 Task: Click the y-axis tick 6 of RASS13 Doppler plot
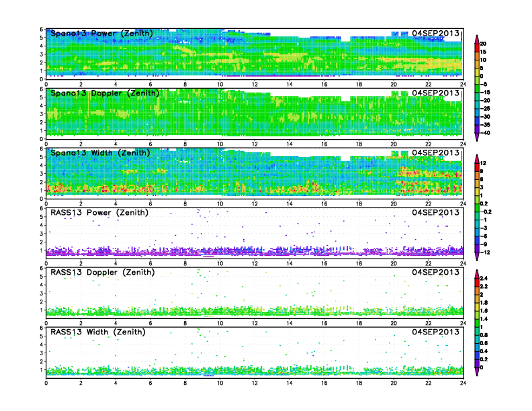coord(42,268)
